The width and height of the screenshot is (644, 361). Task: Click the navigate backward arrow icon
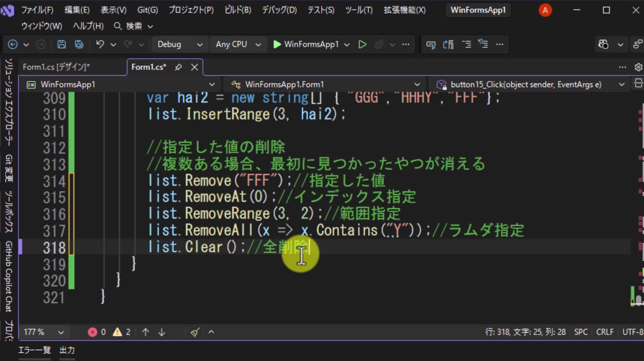click(13, 44)
